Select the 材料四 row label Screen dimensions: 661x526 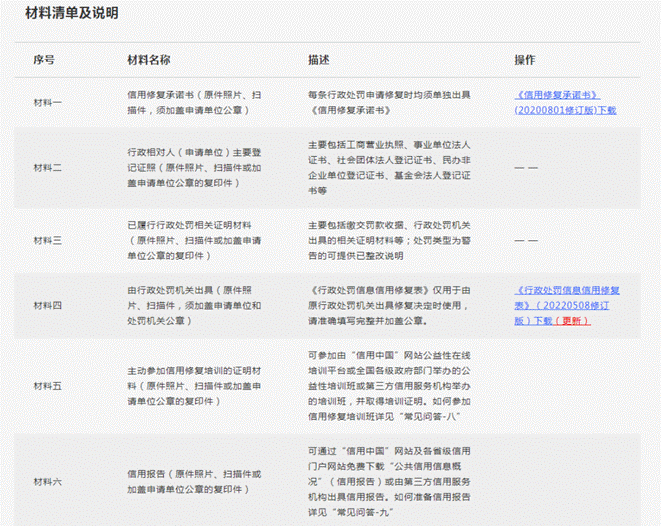[47, 305]
